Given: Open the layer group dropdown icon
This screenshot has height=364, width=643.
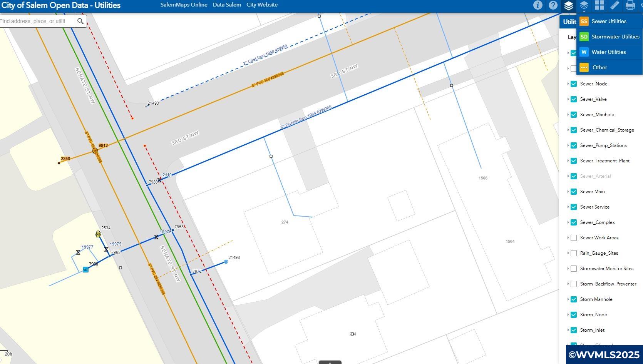Looking at the screenshot, I should [584, 5].
